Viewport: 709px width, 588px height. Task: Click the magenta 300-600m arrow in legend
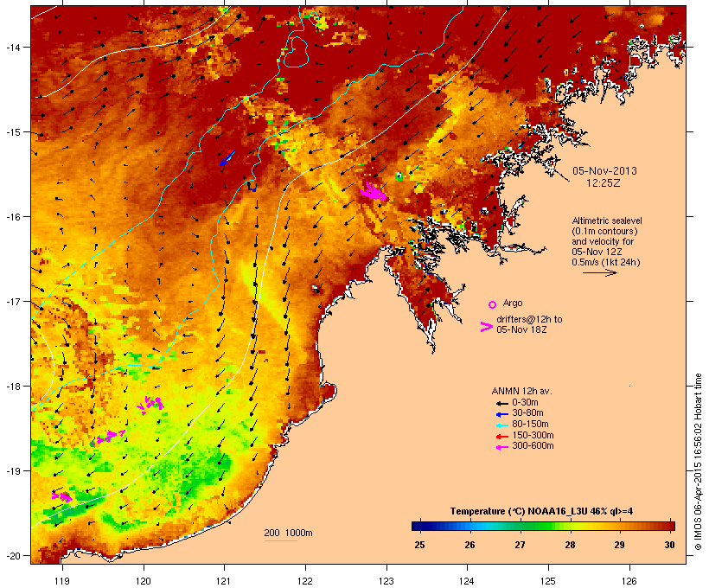(x=502, y=447)
